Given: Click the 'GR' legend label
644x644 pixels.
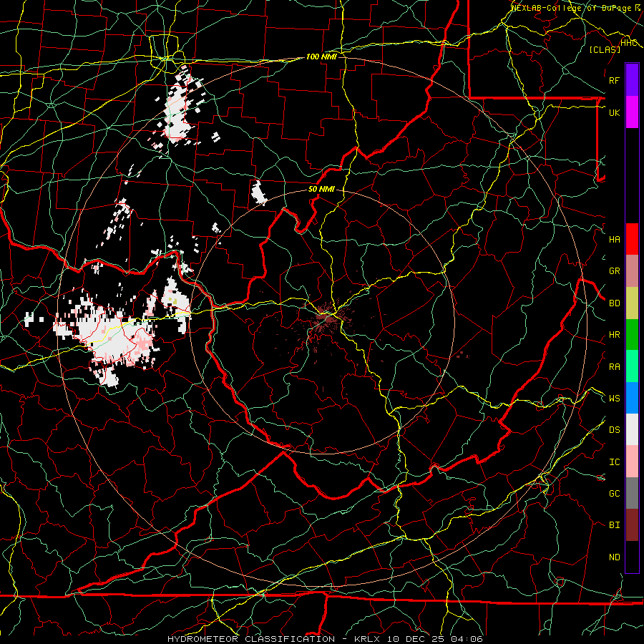Looking at the screenshot, I should (614, 271).
